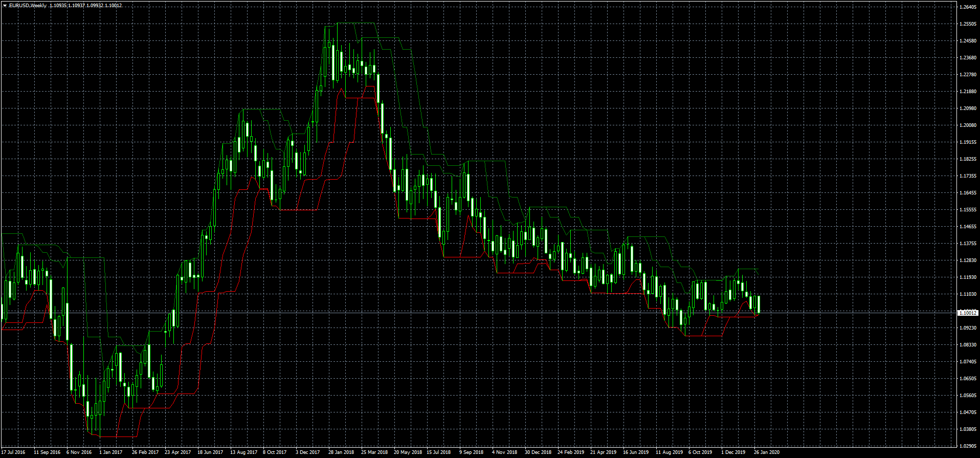Click the 1.19155 price scale label

tap(968, 142)
